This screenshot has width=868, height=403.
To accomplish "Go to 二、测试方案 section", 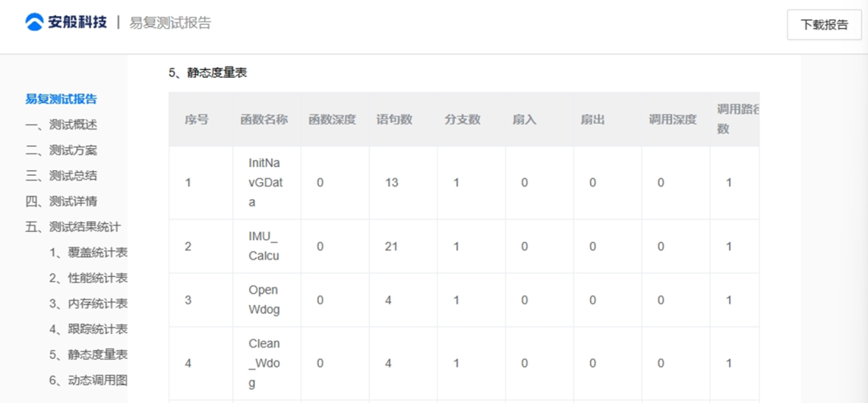I will pyautogui.click(x=62, y=150).
